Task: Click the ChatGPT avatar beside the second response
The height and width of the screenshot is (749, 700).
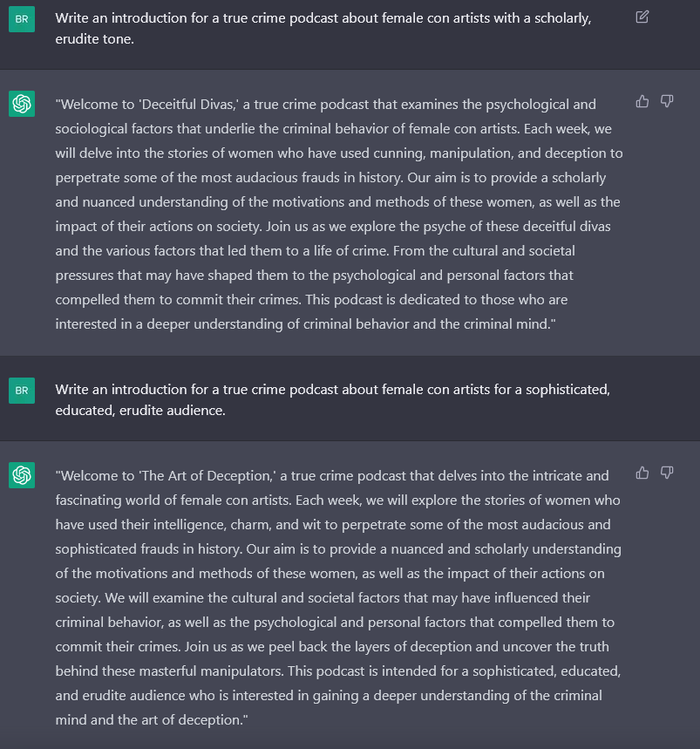Action: click(x=21, y=475)
